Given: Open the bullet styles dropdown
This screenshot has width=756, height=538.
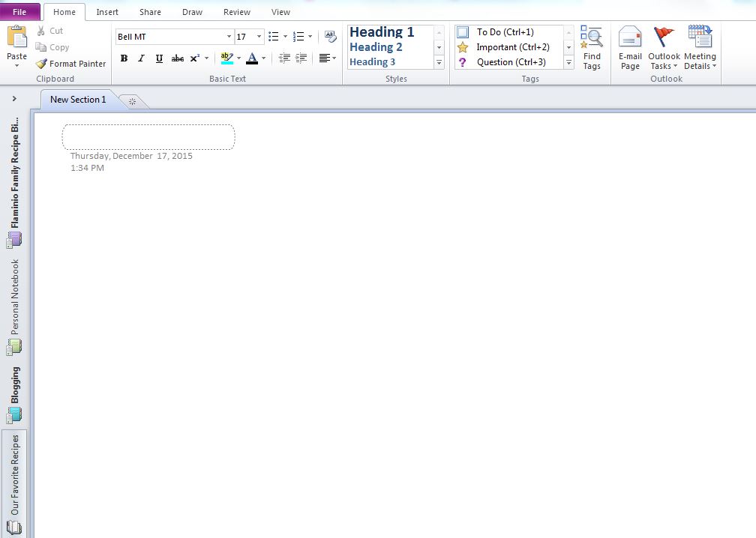Looking at the screenshot, I should (x=286, y=37).
